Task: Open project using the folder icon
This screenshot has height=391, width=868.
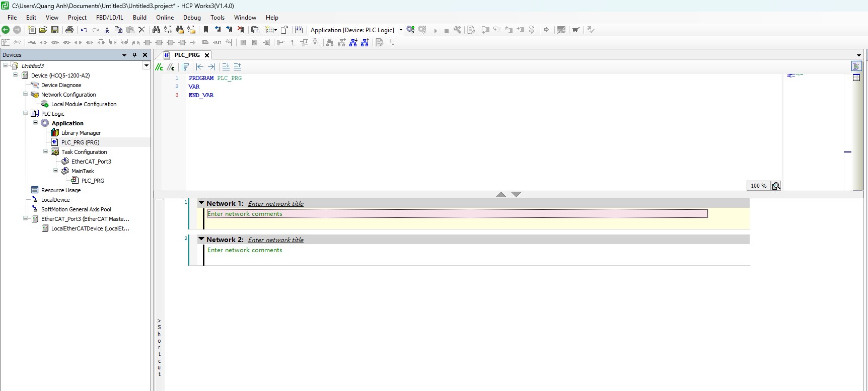Action: [x=43, y=30]
